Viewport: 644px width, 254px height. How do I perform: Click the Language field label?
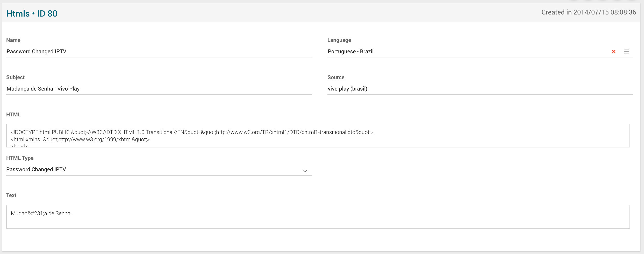339,40
